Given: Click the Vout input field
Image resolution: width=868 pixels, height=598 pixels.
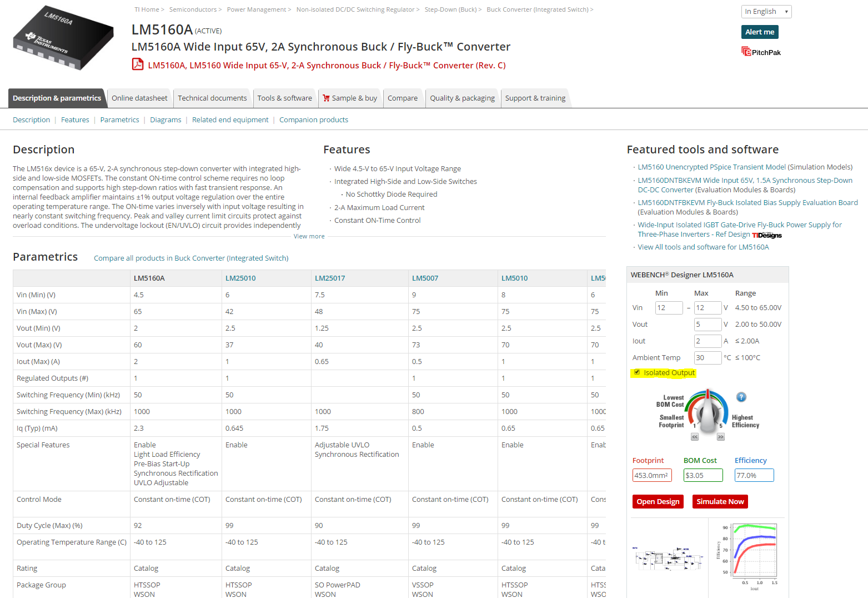Looking at the screenshot, I should click(x=708, y=324).
